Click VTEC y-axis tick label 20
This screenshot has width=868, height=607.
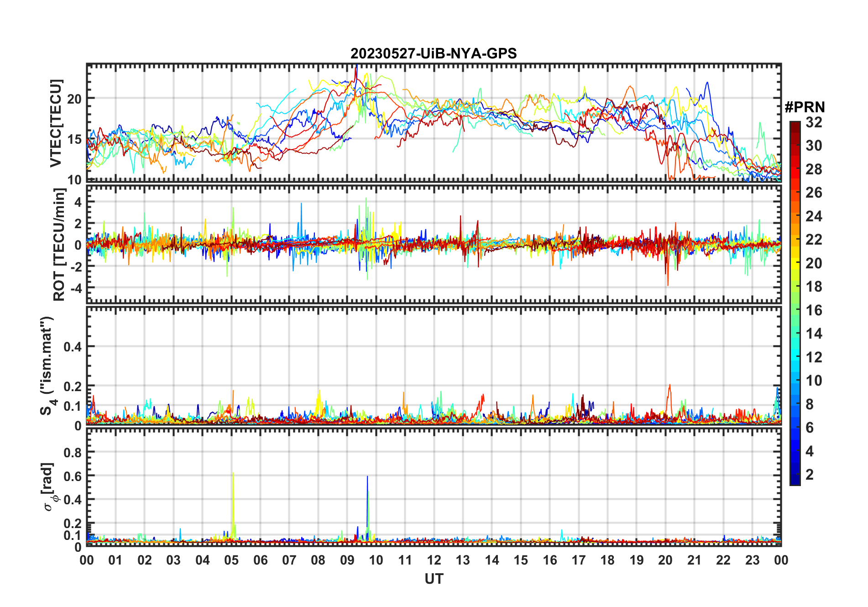pyautogui.click(x=75, y=99)
